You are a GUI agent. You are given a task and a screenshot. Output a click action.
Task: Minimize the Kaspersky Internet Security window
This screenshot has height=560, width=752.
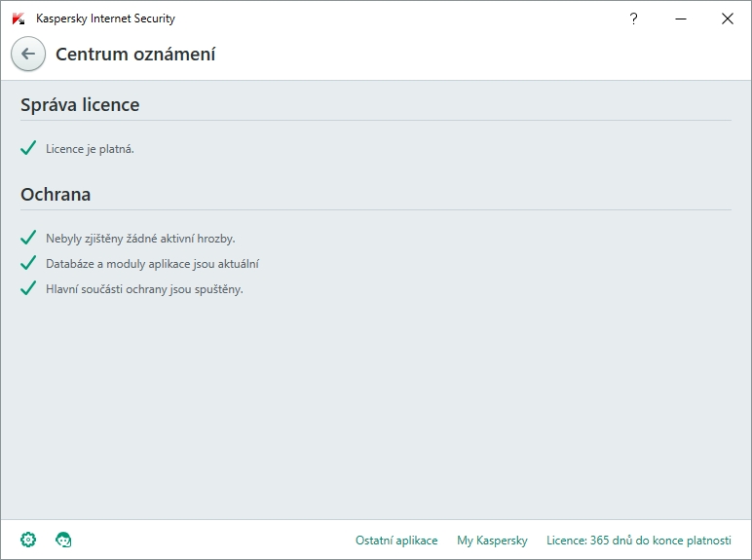[x=681, y=19]
